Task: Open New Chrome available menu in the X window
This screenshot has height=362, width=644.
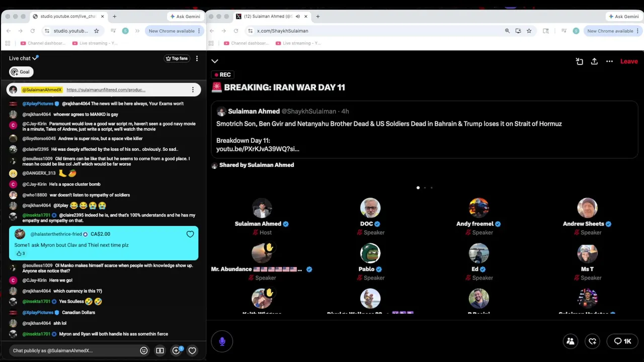Action: tap(613, 31)
